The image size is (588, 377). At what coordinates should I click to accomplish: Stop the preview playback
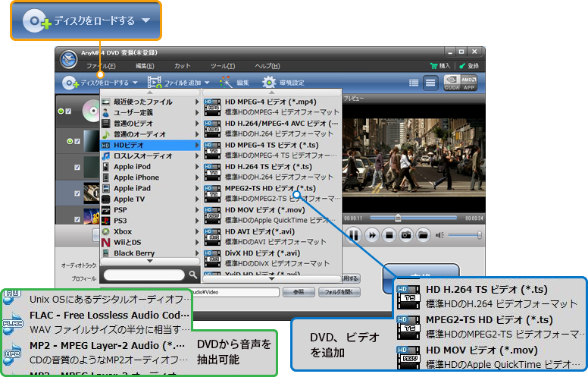[x=389, y=235]
